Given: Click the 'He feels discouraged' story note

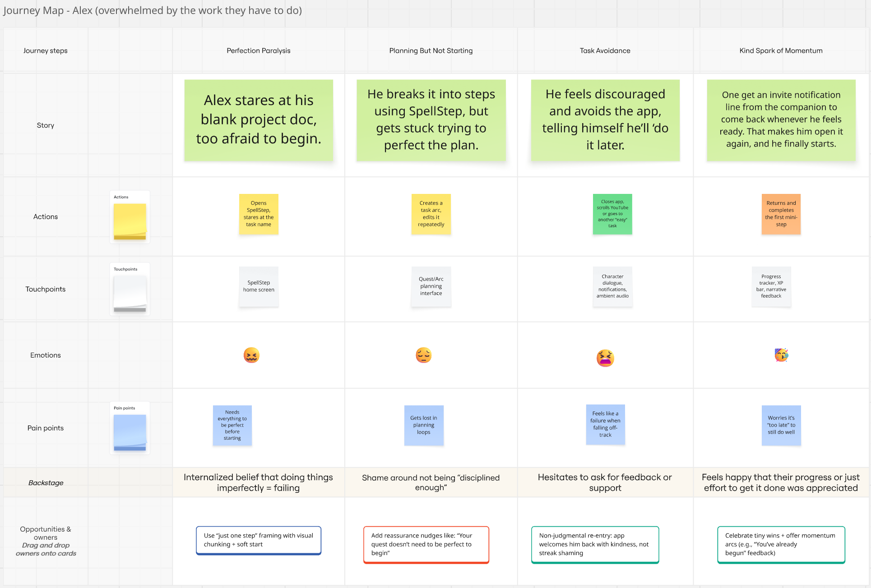Looking at the screenshot, I should [x=605, y=120].
